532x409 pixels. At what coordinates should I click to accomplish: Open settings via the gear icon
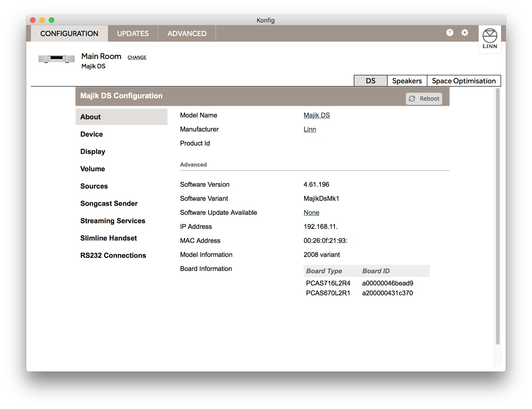pyautogui.click(x=465, y=33)
